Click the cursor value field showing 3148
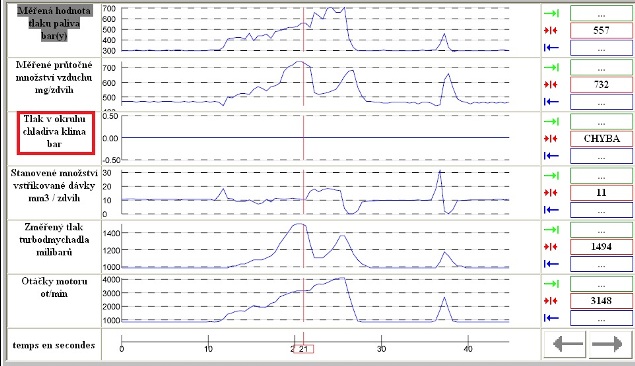 click(x=601, y=301)
